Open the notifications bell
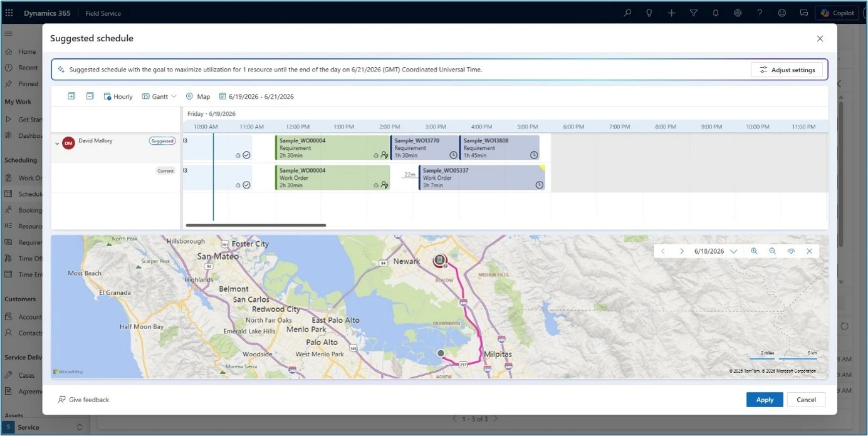This screenshot has height=436, width=868. 716,13
